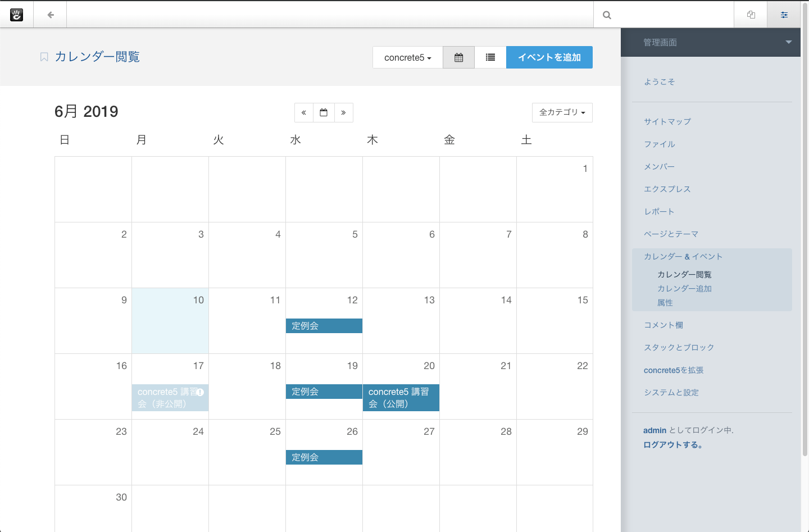Open the 定例会 event on June 12

pyautogui.click(x=324, y=326)
